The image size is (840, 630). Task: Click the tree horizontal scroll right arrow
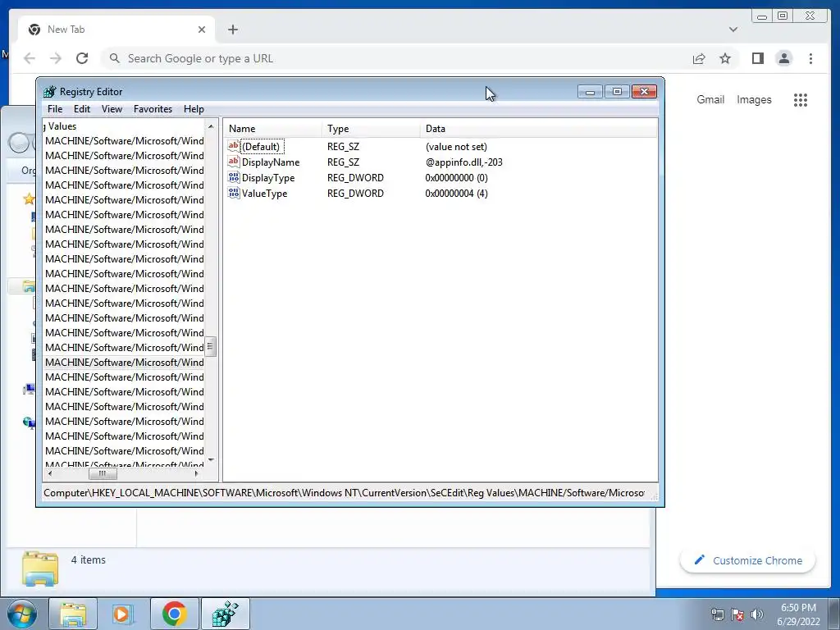tap(197, 473)
